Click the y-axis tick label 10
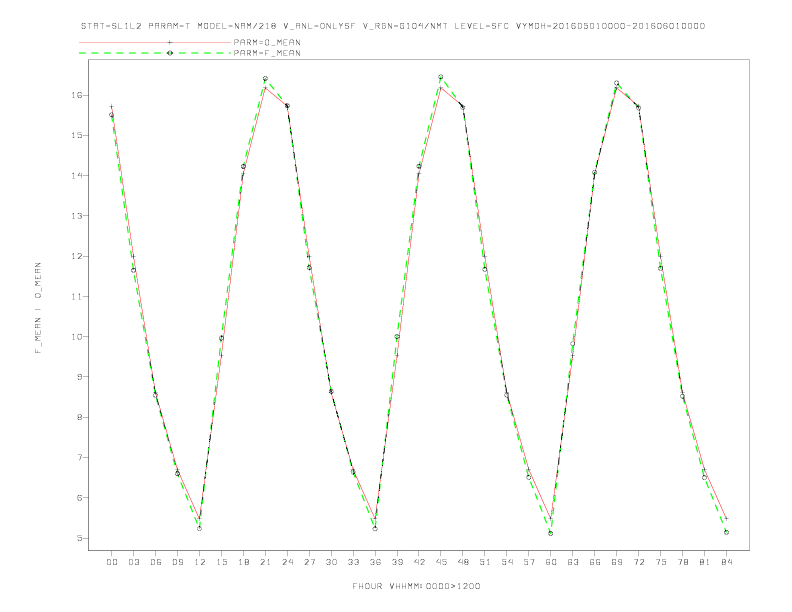This screenshot has width=792, height=612. pos(77,336)
